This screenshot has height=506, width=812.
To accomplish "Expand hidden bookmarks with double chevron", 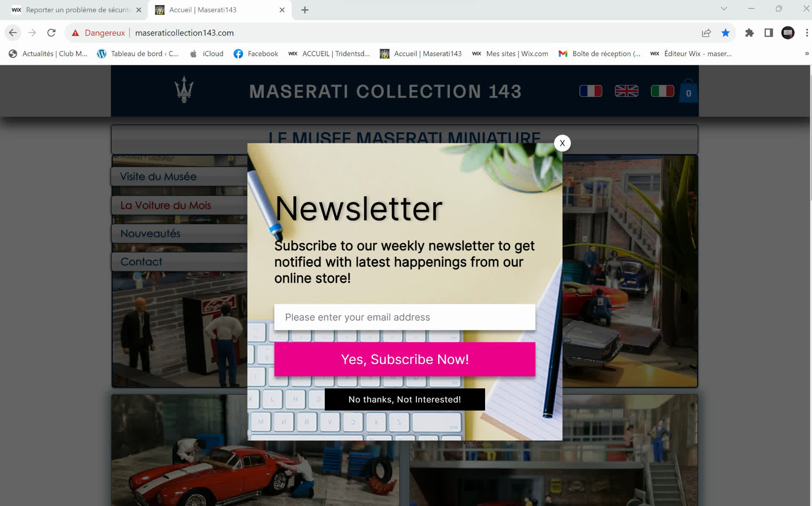I will coord(807,54).
